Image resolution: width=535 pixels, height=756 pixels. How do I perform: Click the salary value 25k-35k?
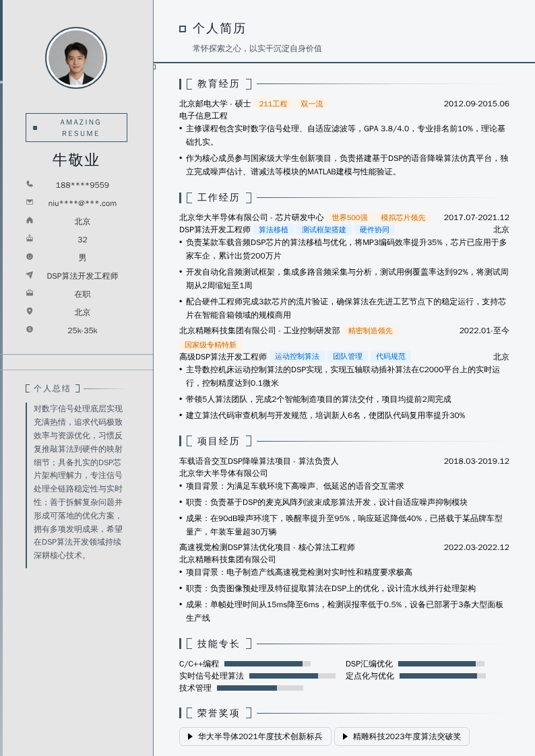click(x=82, y=331)
